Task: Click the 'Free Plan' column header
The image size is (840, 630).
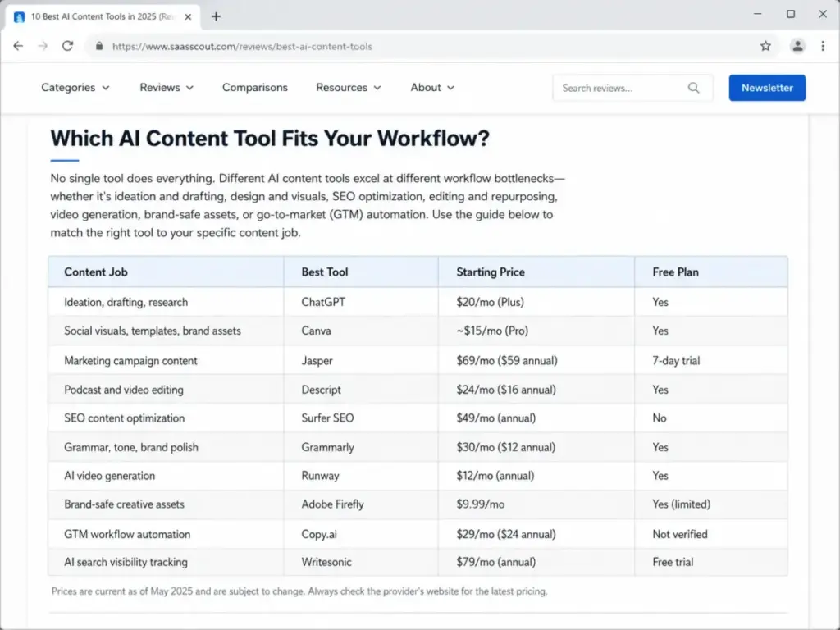Action: click(x=711, y=272)
